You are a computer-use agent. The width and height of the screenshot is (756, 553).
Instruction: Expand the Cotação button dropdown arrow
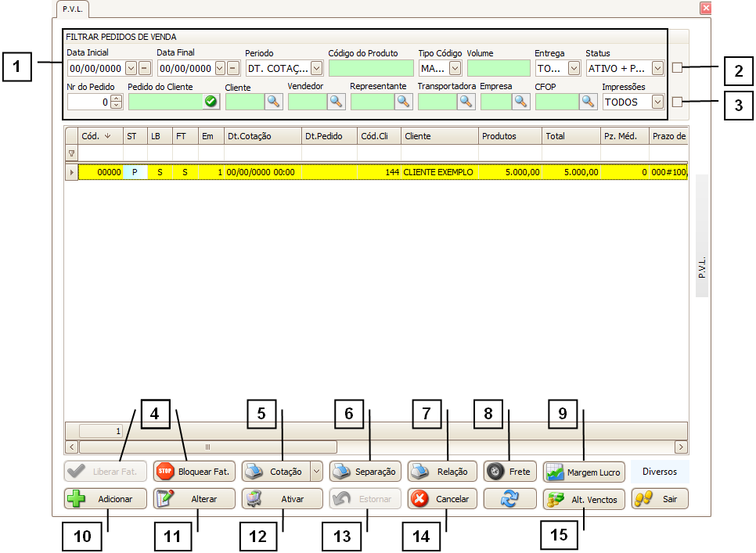[x=316, y=472]
